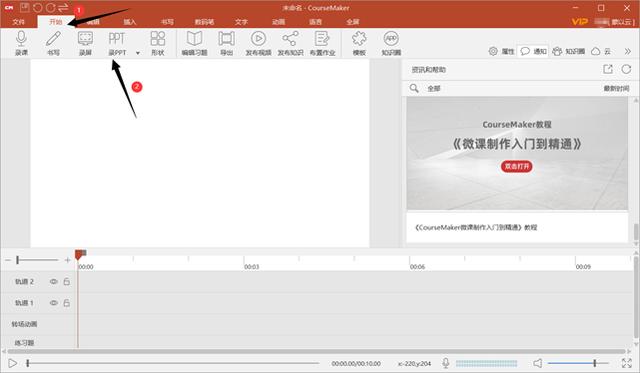This screenshot has height=373, width=640.
Task: Toggle lock icon on 轨道 2
Action: [67, 282]
